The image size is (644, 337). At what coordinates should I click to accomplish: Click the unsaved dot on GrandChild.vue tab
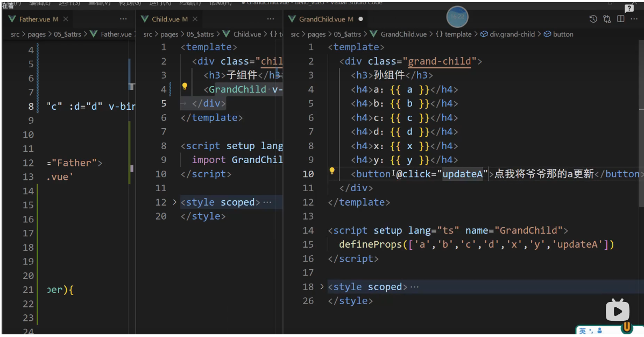pos(360,19)
